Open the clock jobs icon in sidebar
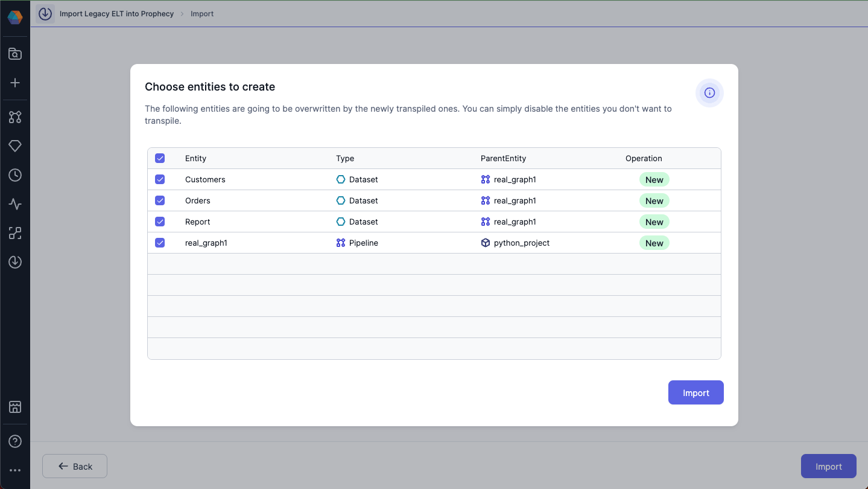 (15, 175)
